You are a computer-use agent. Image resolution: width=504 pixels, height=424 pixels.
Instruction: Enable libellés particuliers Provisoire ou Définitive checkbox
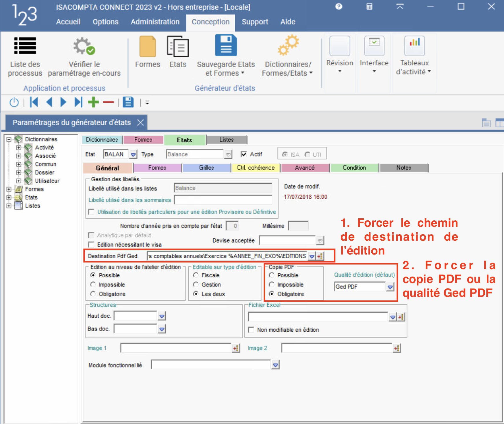[x=91, y=212]
